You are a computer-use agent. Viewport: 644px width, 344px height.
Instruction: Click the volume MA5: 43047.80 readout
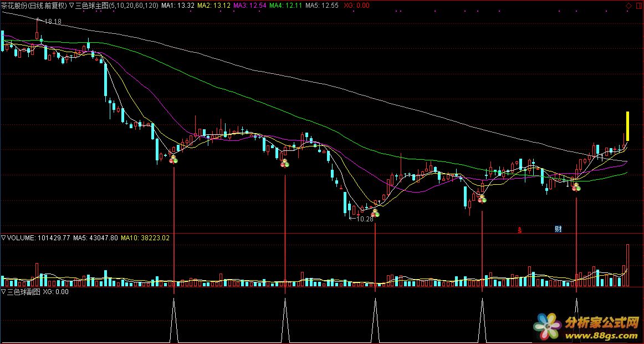click(x=96, y=237)
